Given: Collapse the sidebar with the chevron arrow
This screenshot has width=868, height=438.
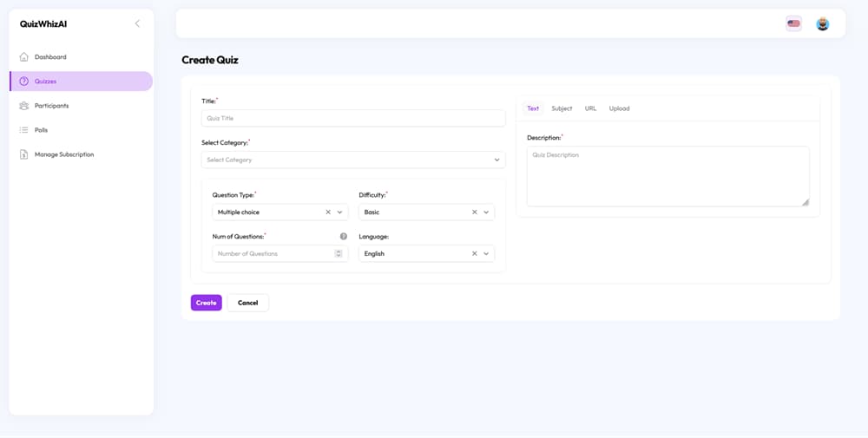Looking at the screenshot, I should tap(137, 23).
